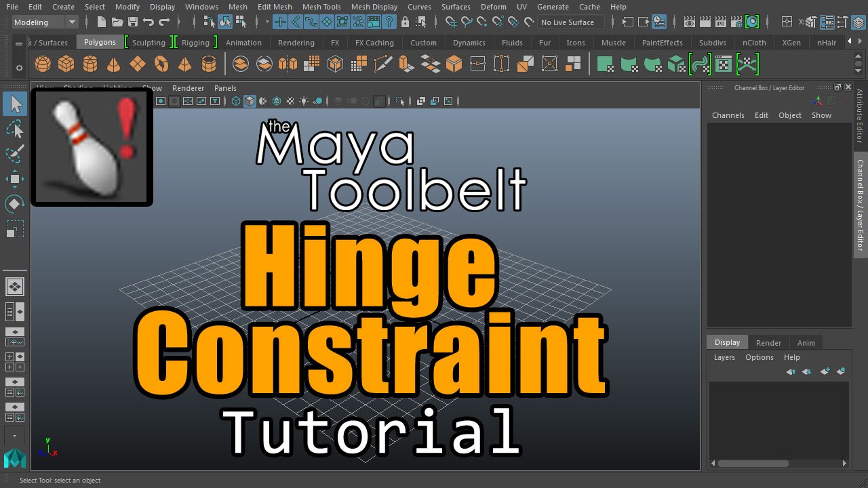Image resolution: width=868 pixels, height=488 pixels.
Task: Open the viewport Panels menu
Action: [x=225, y=88]
